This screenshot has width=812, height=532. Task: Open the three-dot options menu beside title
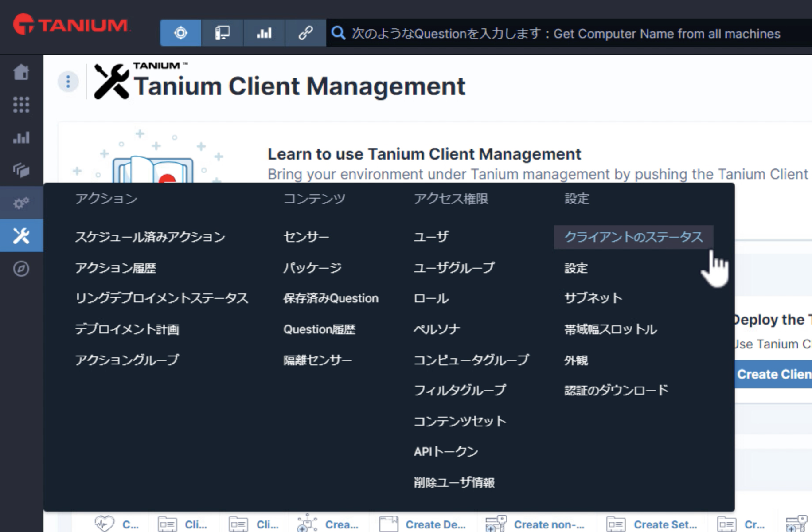(x=68, y=82)
